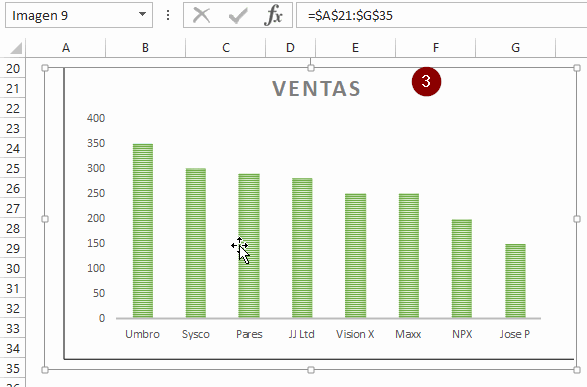The width and height of the screenshot is (587, 387).
Task: Select row 25 header
Action: click(x=13, y=169)
